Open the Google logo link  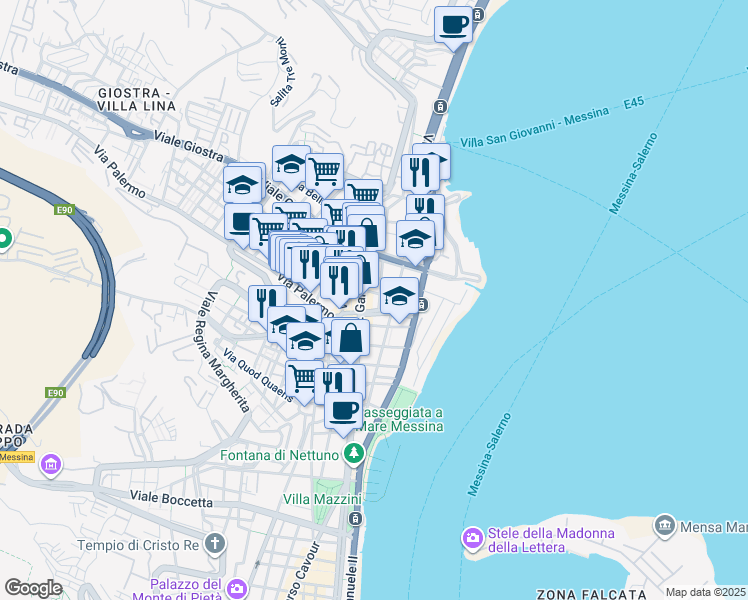33,589
